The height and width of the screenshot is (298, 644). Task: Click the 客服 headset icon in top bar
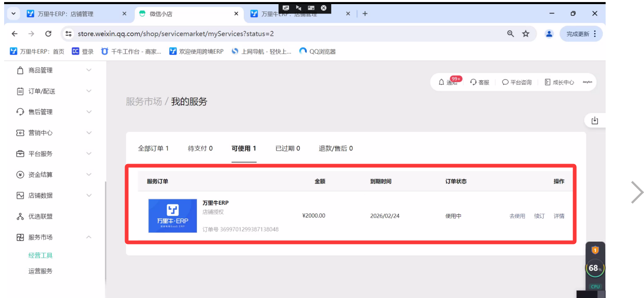pyautogui.click(x=474, y=82)
